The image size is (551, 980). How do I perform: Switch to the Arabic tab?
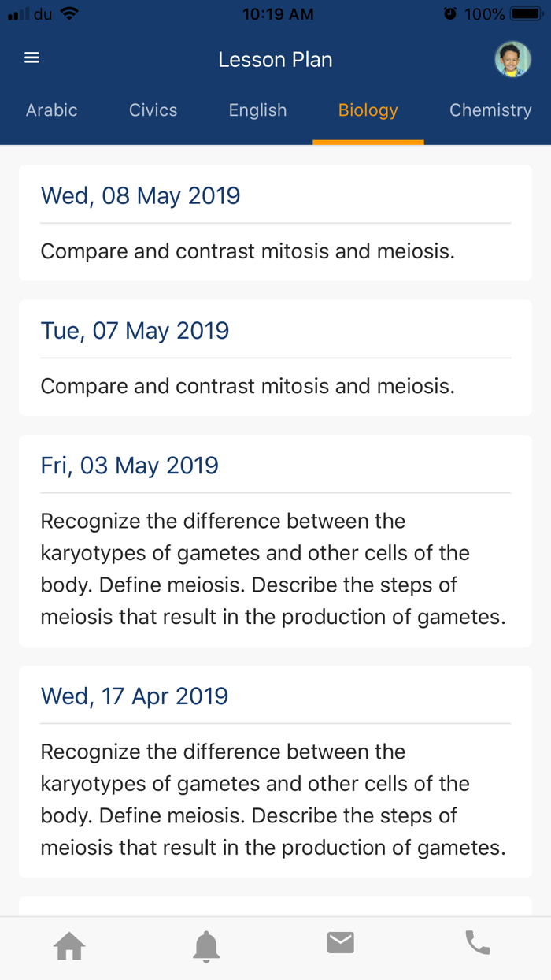coord(52,110)
